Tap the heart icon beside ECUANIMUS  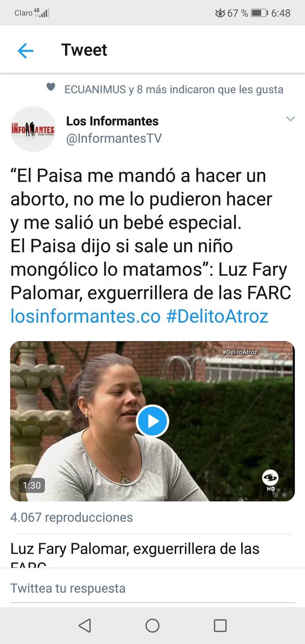50,87
